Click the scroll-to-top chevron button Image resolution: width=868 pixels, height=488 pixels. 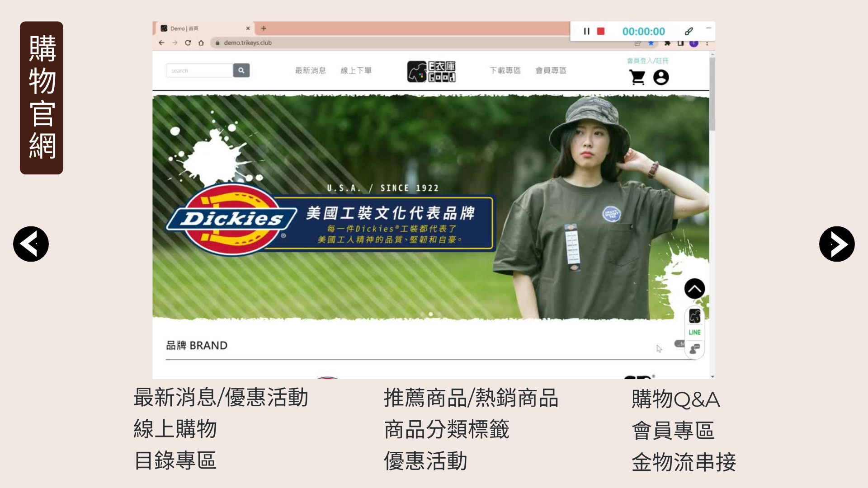click(x=694, y=289)
